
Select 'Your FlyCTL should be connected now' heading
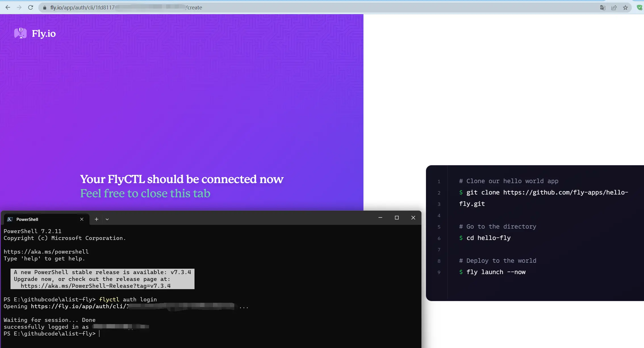coord(182,179)
